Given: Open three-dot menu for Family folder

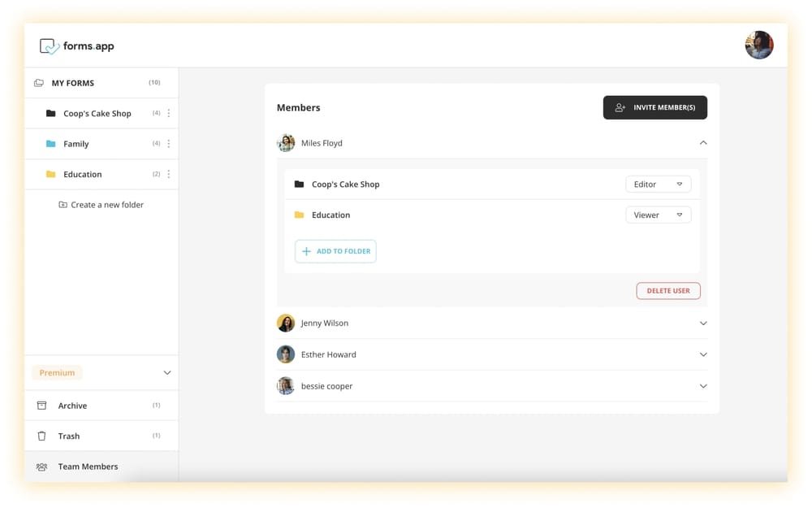Looking at the screenshot, I should point(169,144).
